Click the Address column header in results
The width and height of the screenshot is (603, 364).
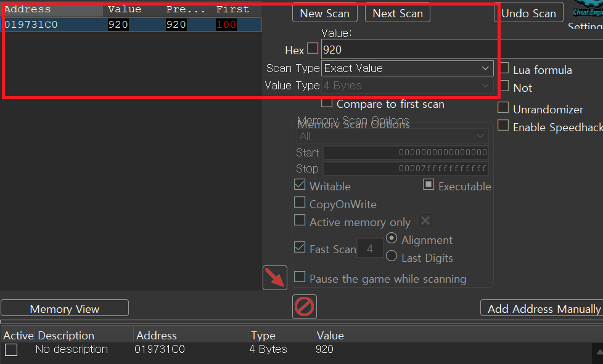[52, 9]
